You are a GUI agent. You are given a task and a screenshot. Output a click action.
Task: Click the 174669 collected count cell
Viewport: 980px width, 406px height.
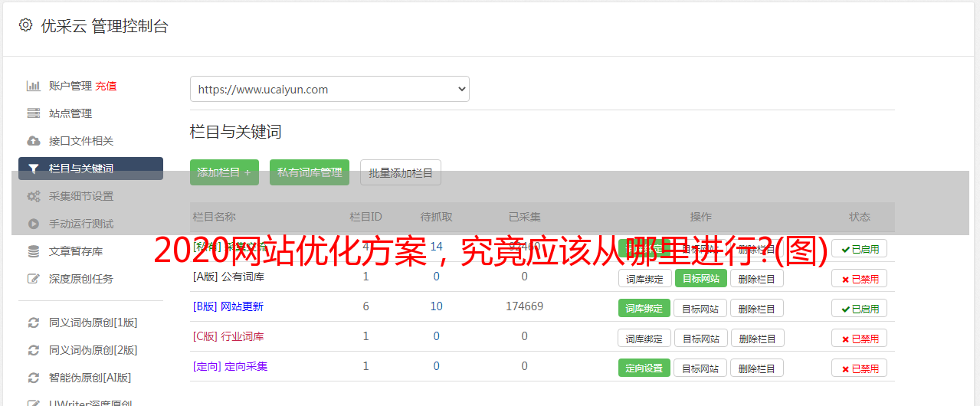pyautogui.click(x=525, y=306)
